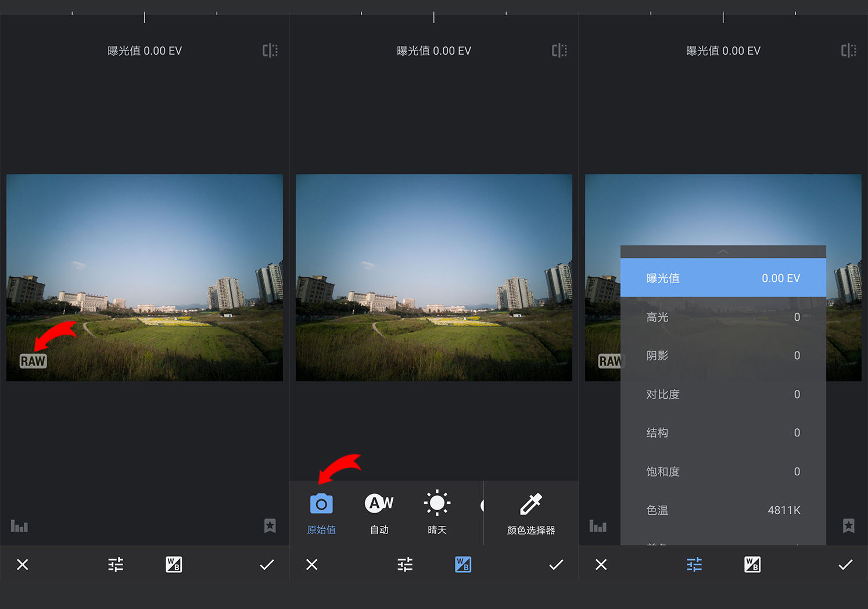Tap the RAW badge under the red arrow
868x609 pixels.
tap(33, 361)
